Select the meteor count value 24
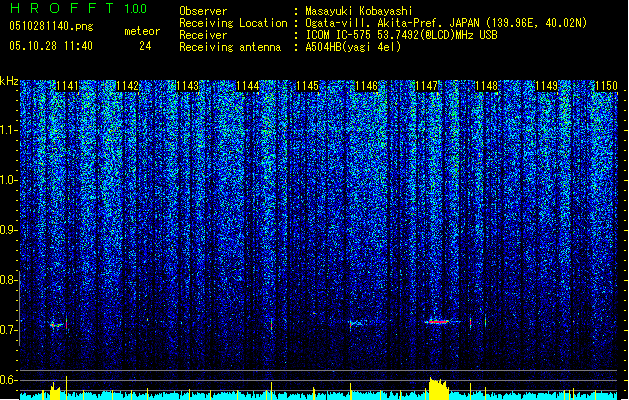Screen dimensions: 629x400 pyautogui.click(x=145, y=46)
